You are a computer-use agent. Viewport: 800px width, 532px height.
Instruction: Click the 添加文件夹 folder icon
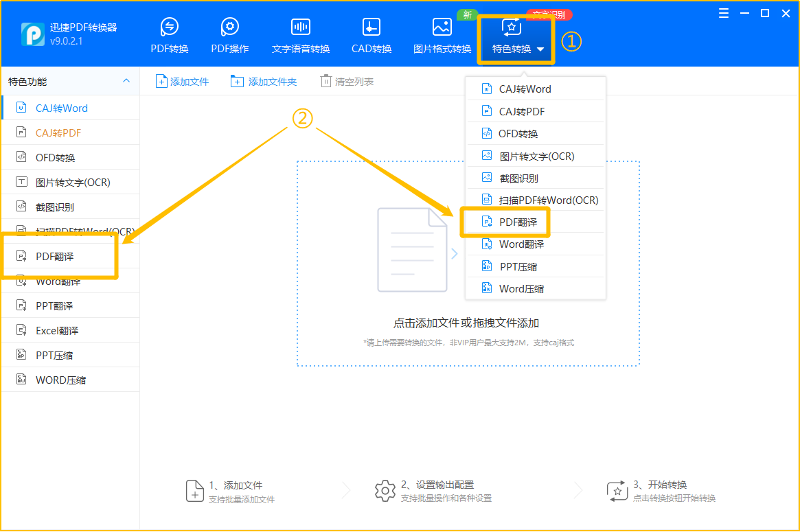click(x=237, y=81)
